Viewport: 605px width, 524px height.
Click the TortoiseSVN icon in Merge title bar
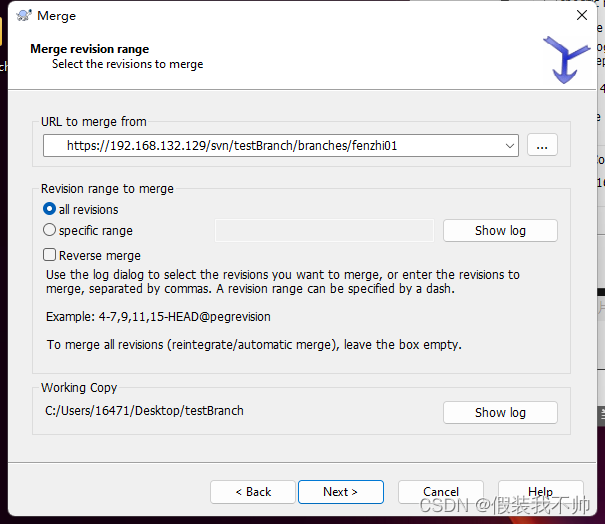pyautogui.click(x=24, y=15)
